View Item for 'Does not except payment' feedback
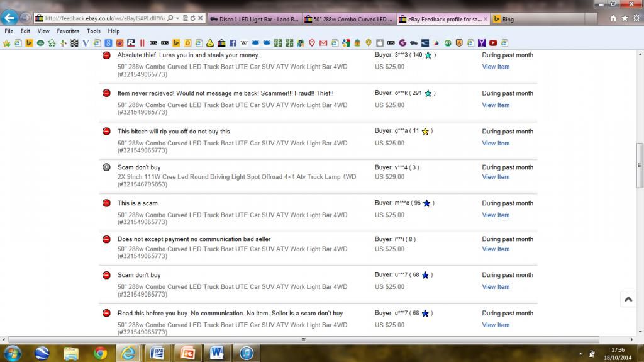The image size is (644, 362). [x=496, y=249]
